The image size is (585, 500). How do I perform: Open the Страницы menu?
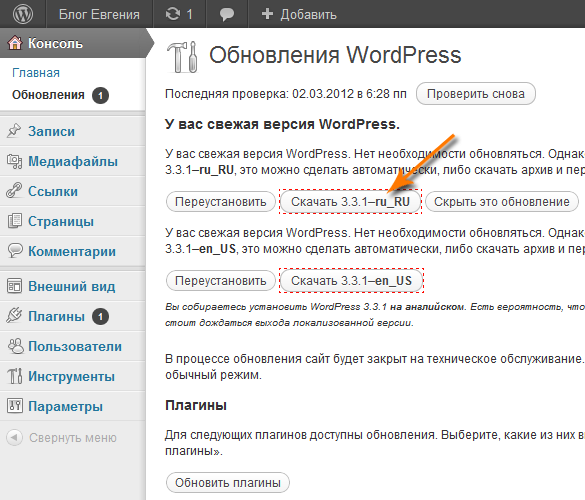coord(61,221)
